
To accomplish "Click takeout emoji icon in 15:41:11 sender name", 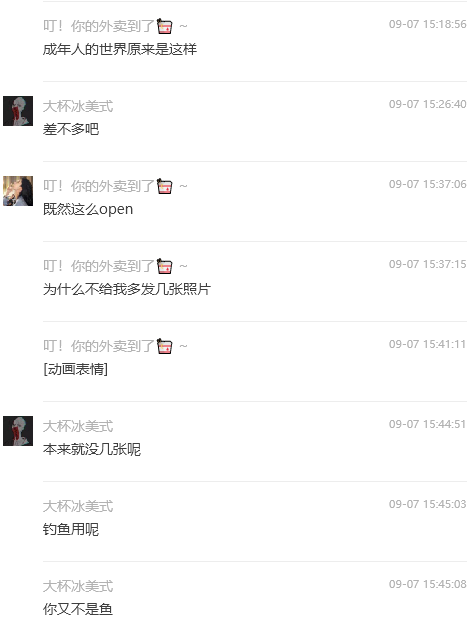I will (x=164, y=346).
